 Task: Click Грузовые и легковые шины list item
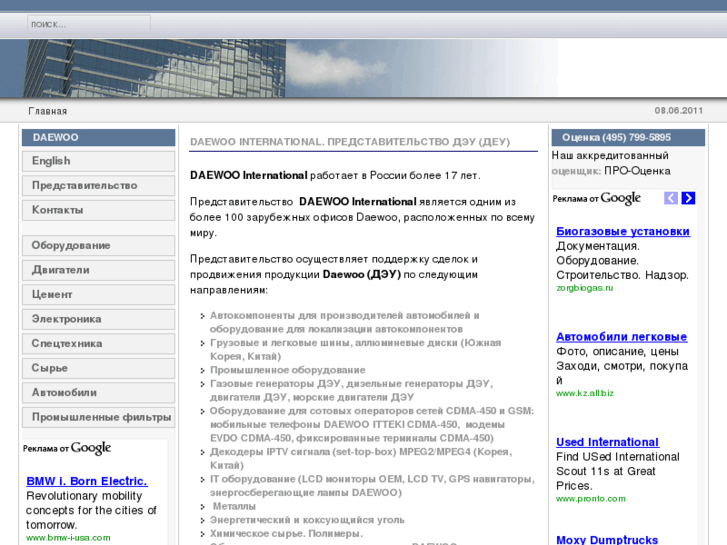[x=355, y=350]
